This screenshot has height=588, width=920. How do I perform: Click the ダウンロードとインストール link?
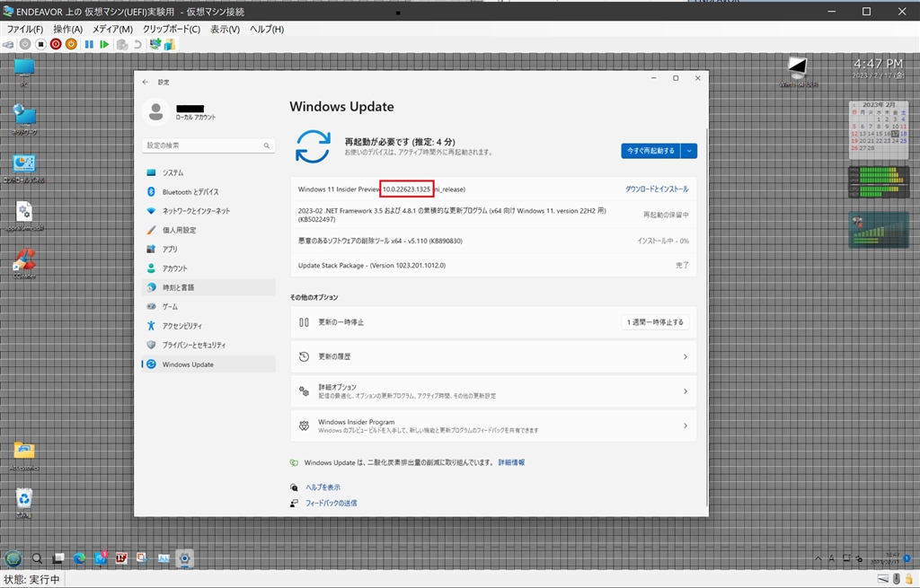coord(657,189)
